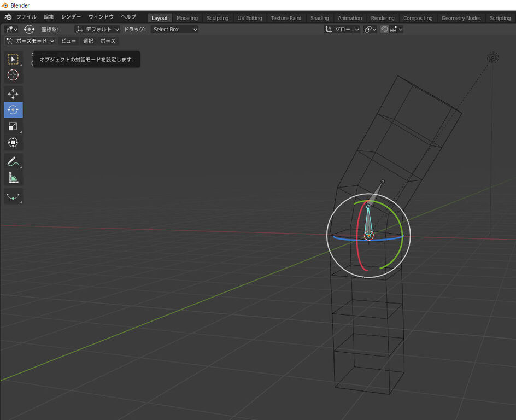Screen dimensions: 516x420
Task: Open the snapping options dropdown
Action: (396, 30)
